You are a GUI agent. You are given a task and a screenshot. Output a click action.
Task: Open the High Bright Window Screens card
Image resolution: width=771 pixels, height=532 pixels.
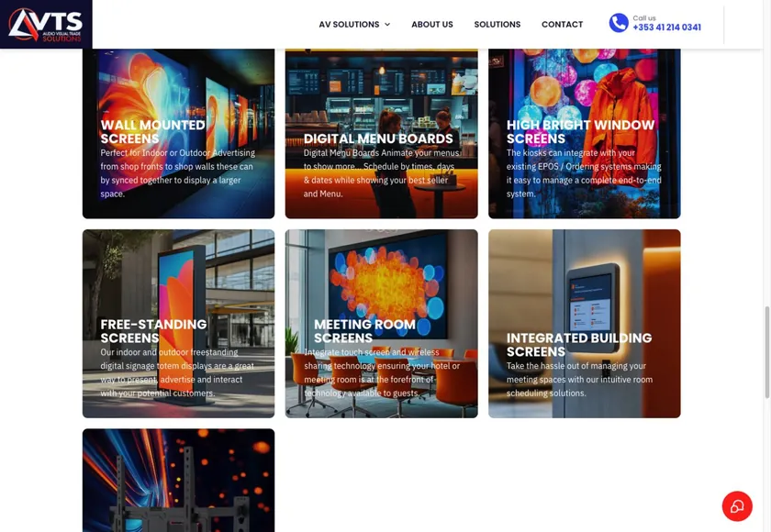point(584,134)
